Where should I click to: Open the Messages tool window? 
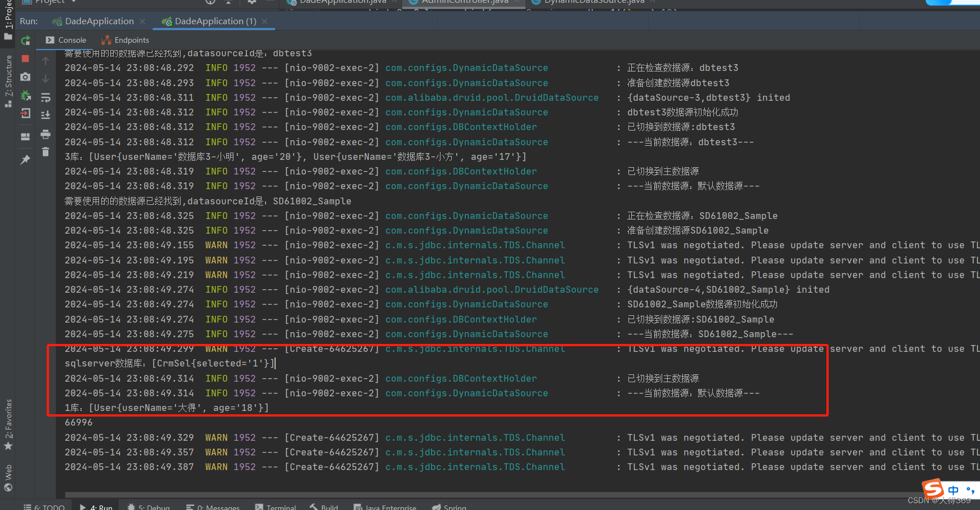click(x=213, y=507)
